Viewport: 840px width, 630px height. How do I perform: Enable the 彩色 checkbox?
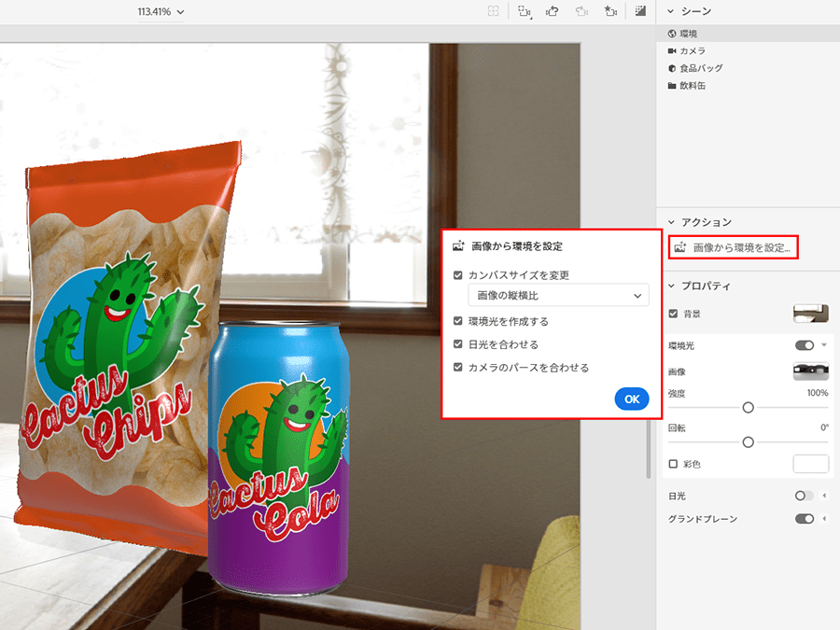(x=673, y=464)
